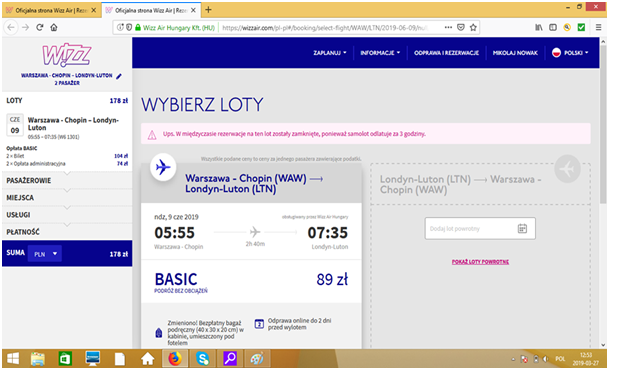
Task: Open the taskbar house icon app
Action: point(148,359)
